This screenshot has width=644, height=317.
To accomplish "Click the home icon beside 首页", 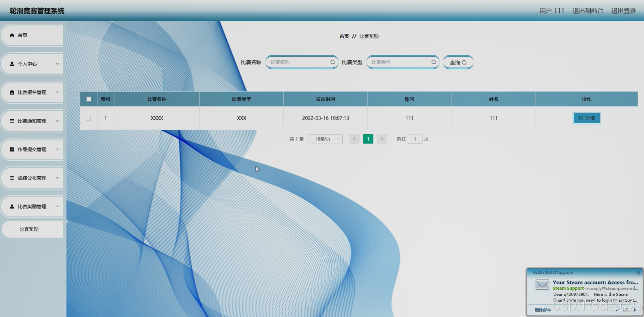I will [x=12, y=35].
